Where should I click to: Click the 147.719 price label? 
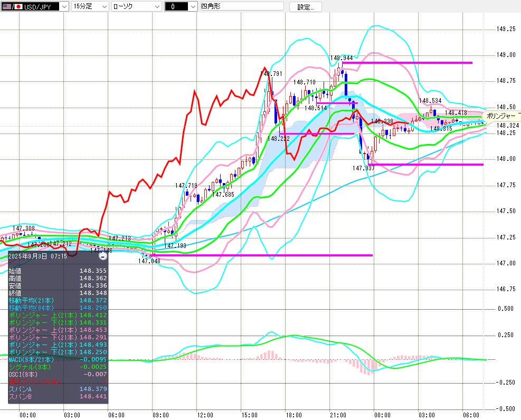(x=186, y=186)
